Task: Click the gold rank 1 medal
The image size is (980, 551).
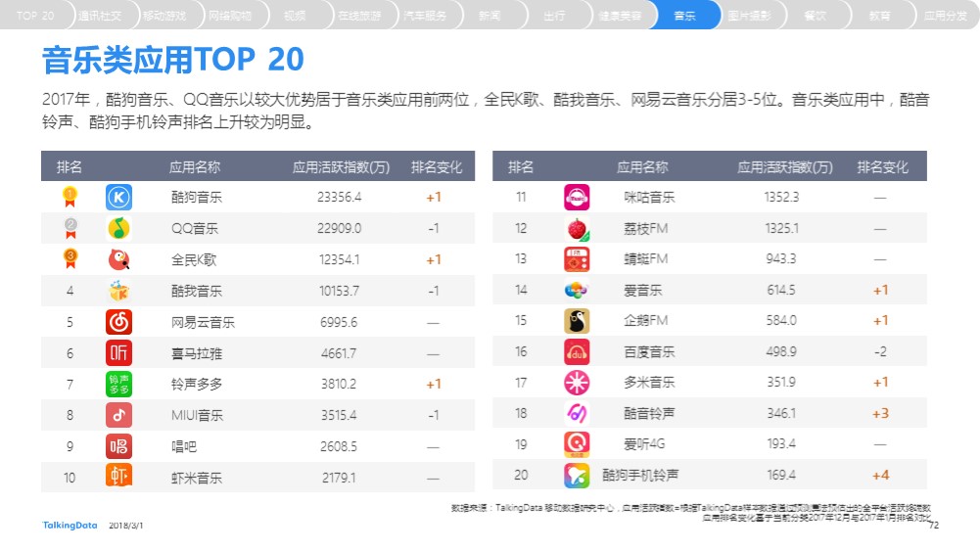Action: coord(70,198)
